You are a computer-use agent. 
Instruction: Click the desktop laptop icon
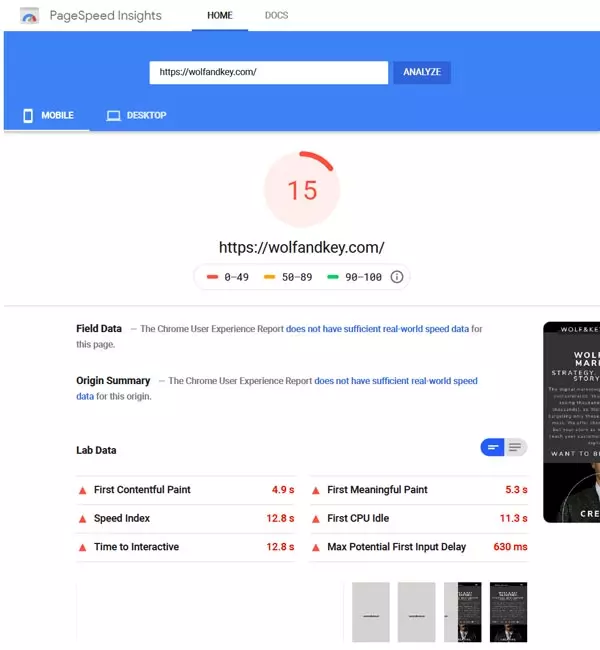113,116
